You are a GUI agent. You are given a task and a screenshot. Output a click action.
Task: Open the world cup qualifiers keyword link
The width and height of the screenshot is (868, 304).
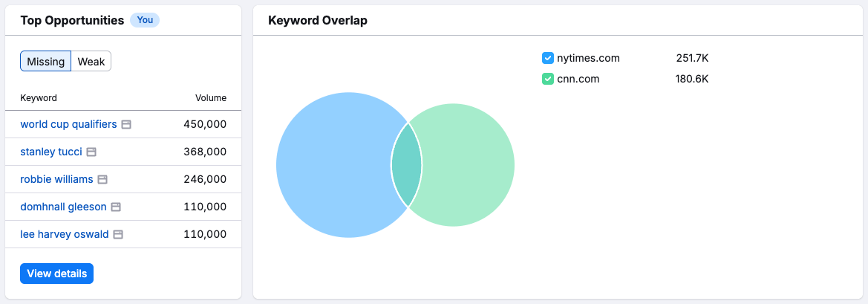pyautogui.click(x=68, y=124)
